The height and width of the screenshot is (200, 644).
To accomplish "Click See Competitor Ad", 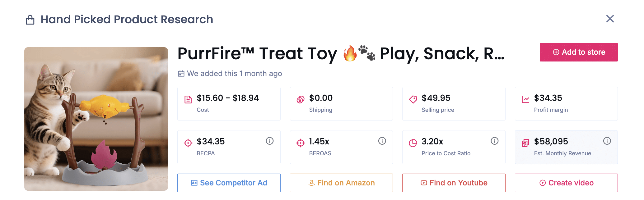I will click(x=229, y=183).
